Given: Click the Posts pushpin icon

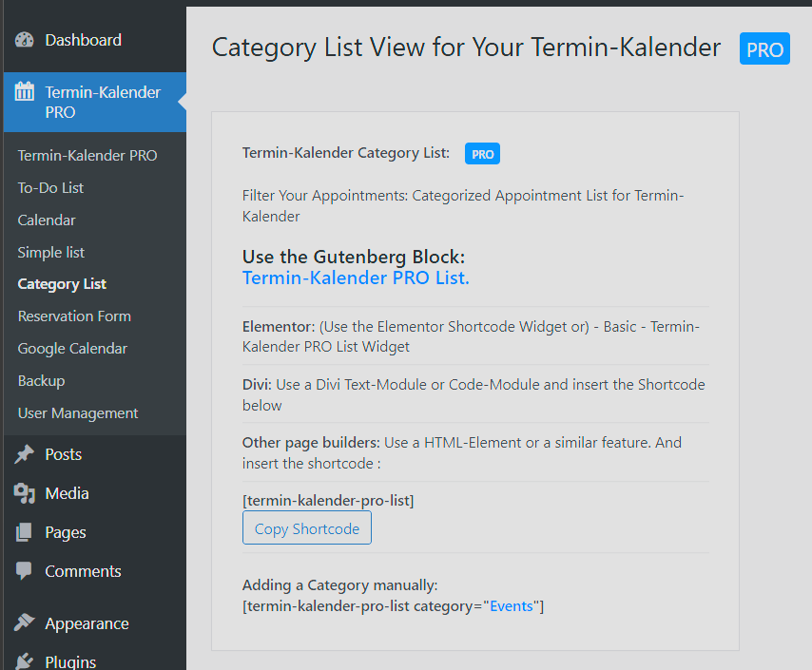Looking at the screenshot, I should (25, 454).
